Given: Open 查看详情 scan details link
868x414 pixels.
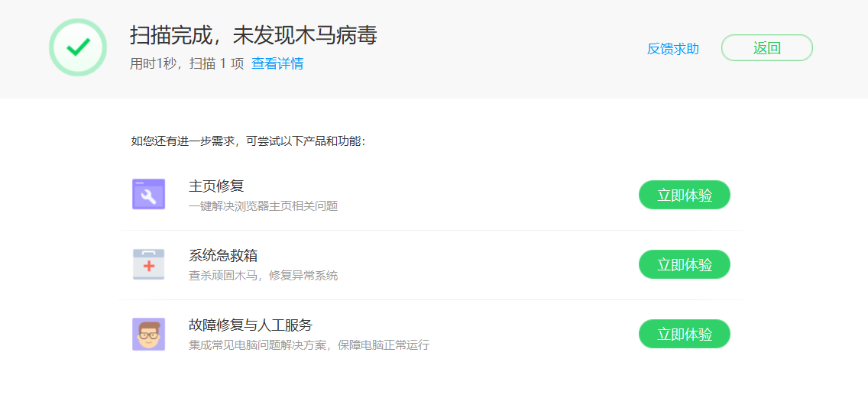Looking at the screenshot, I should [277, 63].
